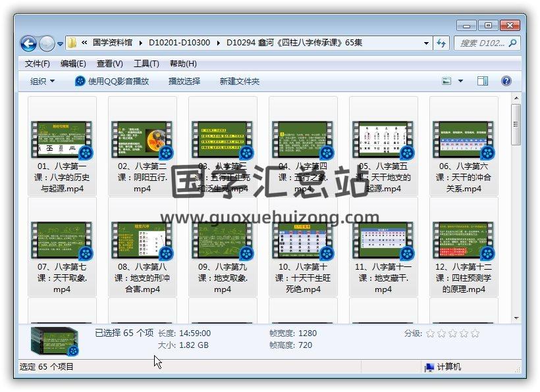The image size is (540, 392).
Task: Click 帧宽度 value 1280
Action: click(x=308, y=333)
